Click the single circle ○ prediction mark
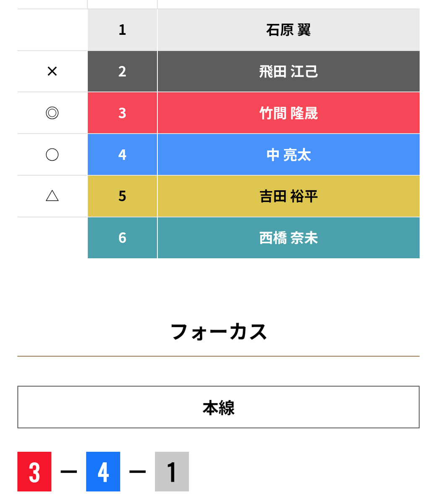 (52, 155)
